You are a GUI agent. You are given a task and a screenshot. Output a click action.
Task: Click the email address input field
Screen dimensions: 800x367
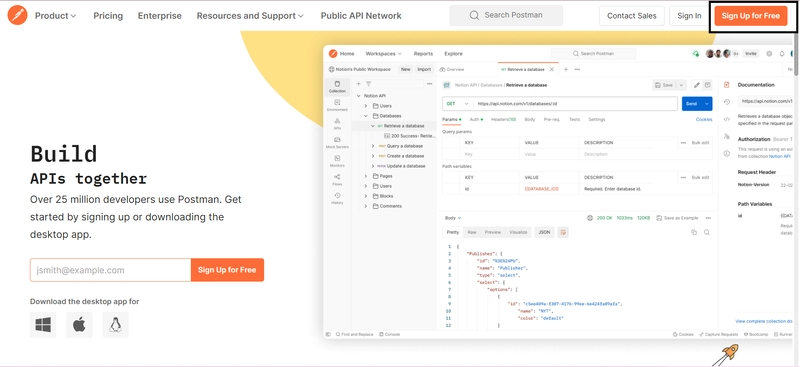[x=111, y=270]
